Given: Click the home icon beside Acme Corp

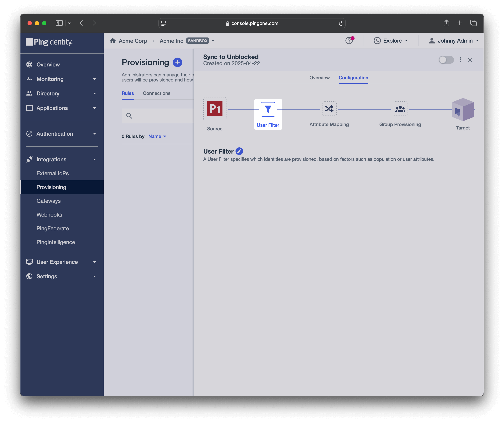Looking at the screenshot, I should pos(113,41).
